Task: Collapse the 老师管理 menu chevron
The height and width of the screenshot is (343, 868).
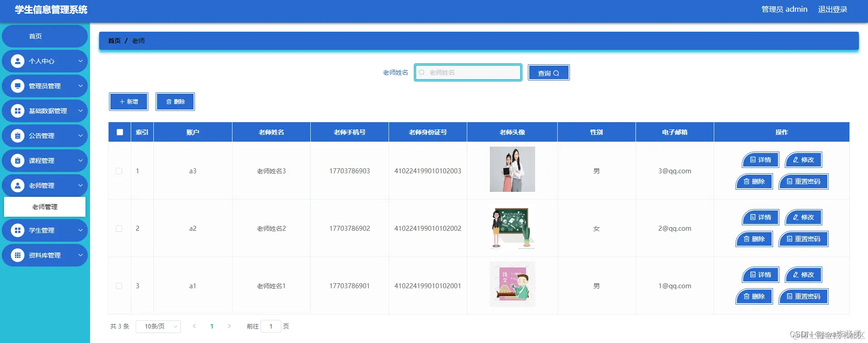Action: 81,186
